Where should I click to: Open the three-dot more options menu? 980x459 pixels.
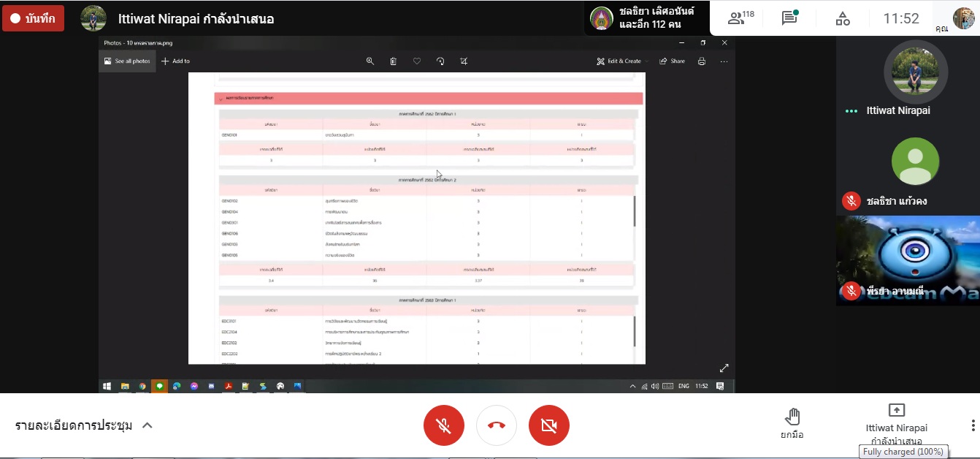(973, 425)
